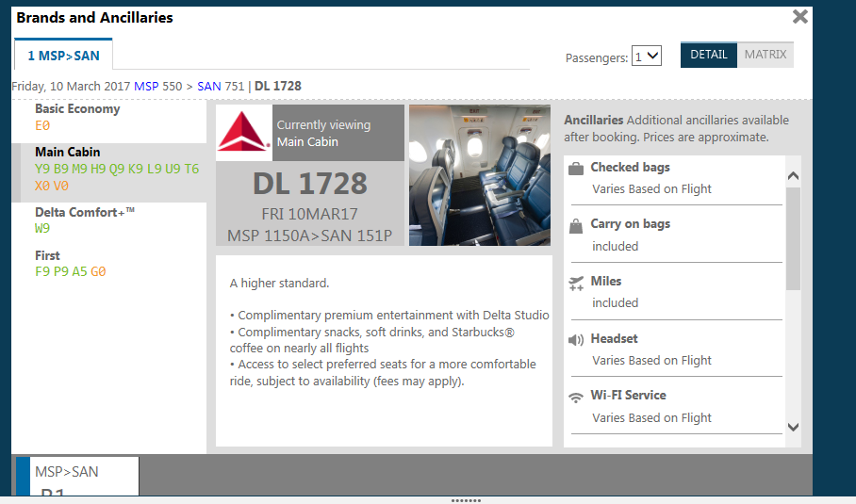Select the MSP>SAN segment at bottom
Image resolution: width=856 pixels, height=504 pixels.
[77, 476]
